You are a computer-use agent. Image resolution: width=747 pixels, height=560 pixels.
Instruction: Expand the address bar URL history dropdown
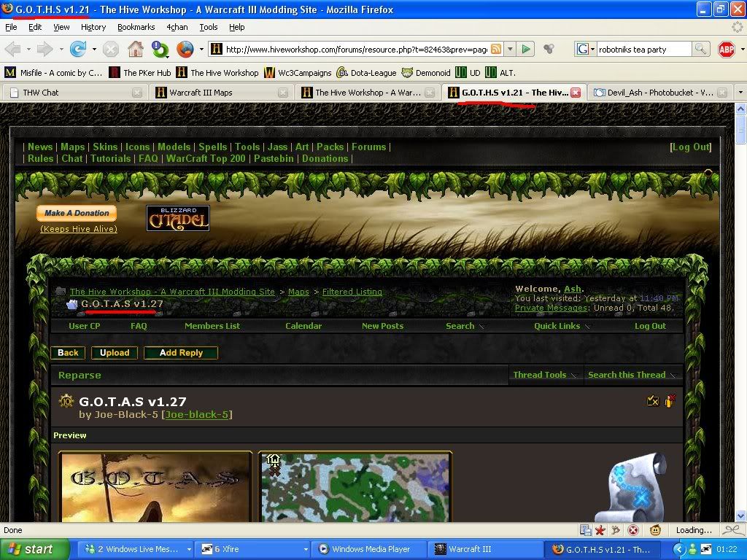pyautogui.click(x=510, y=49)
